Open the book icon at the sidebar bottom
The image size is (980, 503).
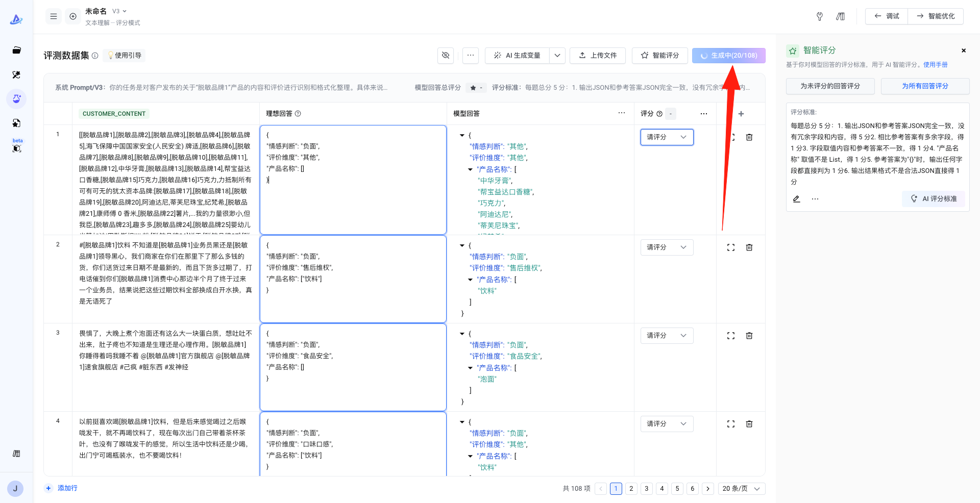click(x=16, y=454)
